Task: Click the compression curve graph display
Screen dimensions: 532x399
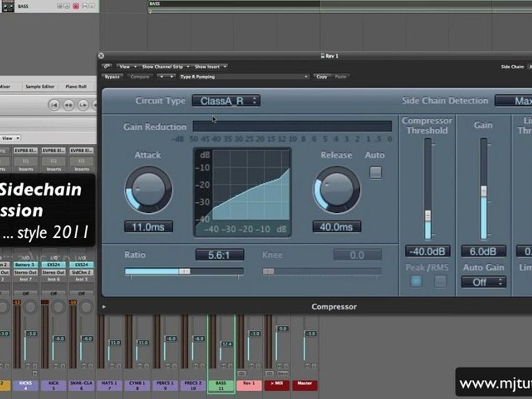Action: point(242,192)
